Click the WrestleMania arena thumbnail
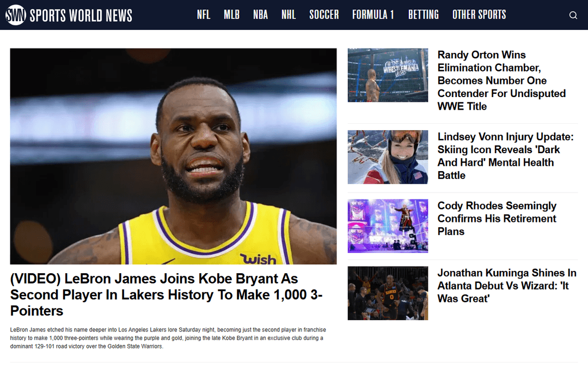 tap(388, 75)
